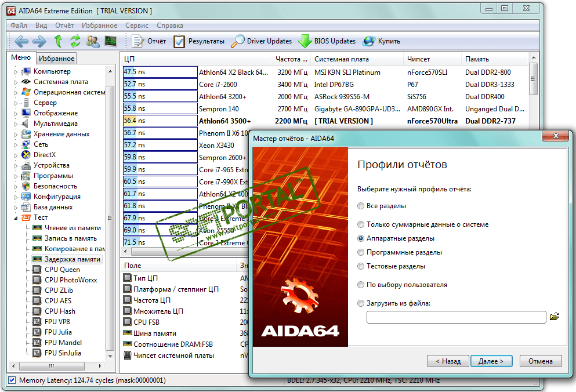Click the highlighted 56.4 ns latency bar
576x392 pixels.
coord(160,121)
